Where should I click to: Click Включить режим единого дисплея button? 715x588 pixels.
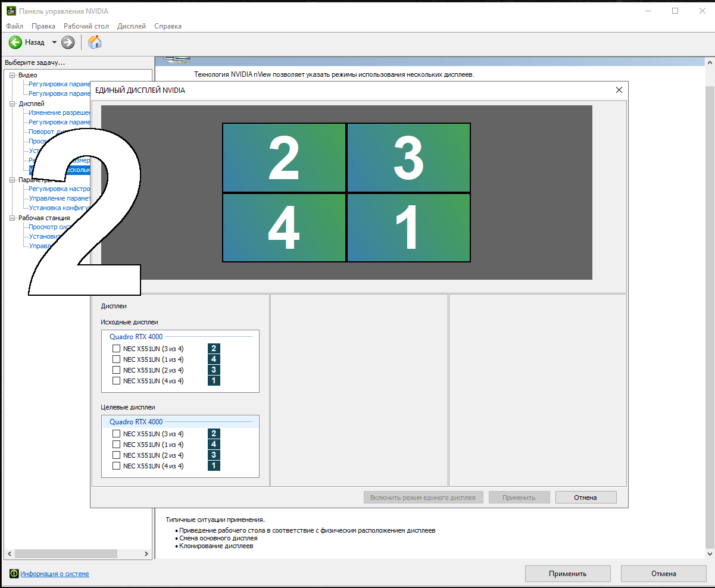click(x=423, y=498)
